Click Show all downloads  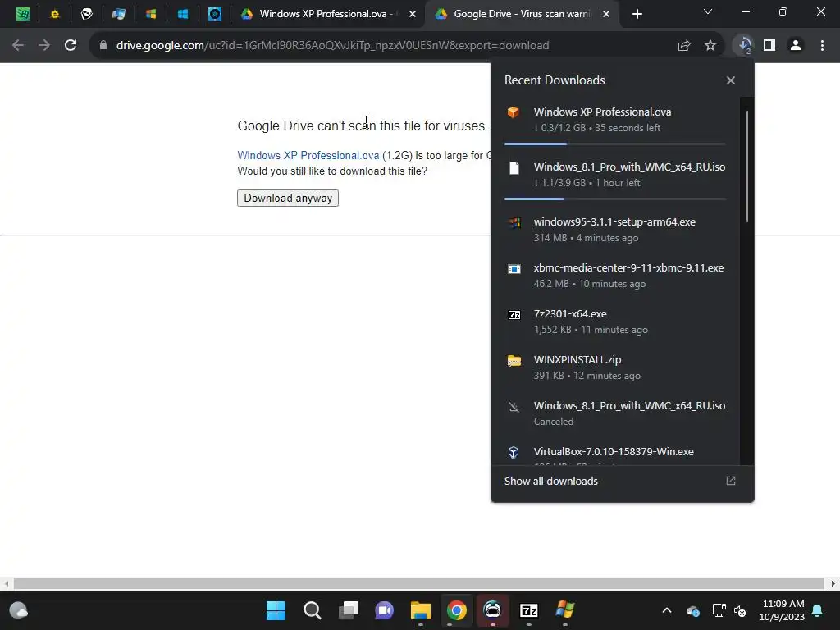pos(550,481)
